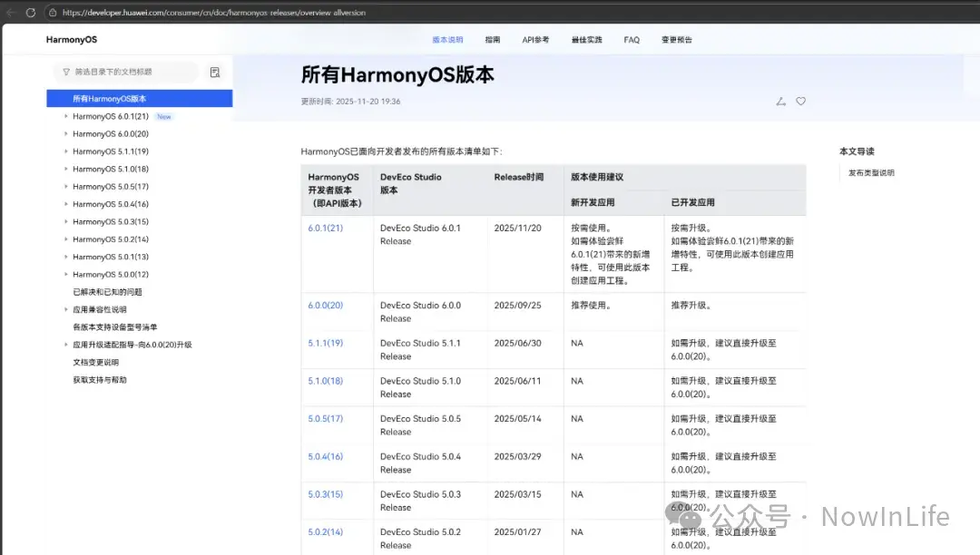The width and height of the screenshot is (980, 555).
Task: Click the browser address bar URL
Action: (214, 13)
